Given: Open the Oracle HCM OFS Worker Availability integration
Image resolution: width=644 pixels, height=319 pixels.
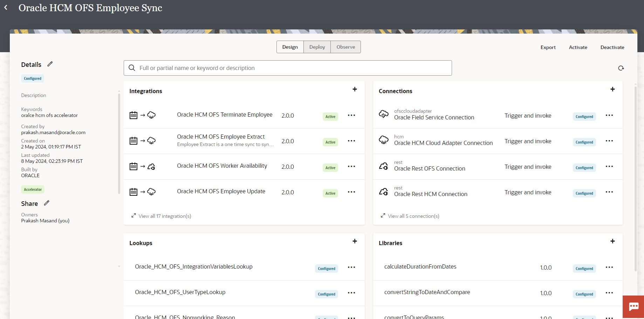Looking at the screenshot, I should (x=222, y=166).
